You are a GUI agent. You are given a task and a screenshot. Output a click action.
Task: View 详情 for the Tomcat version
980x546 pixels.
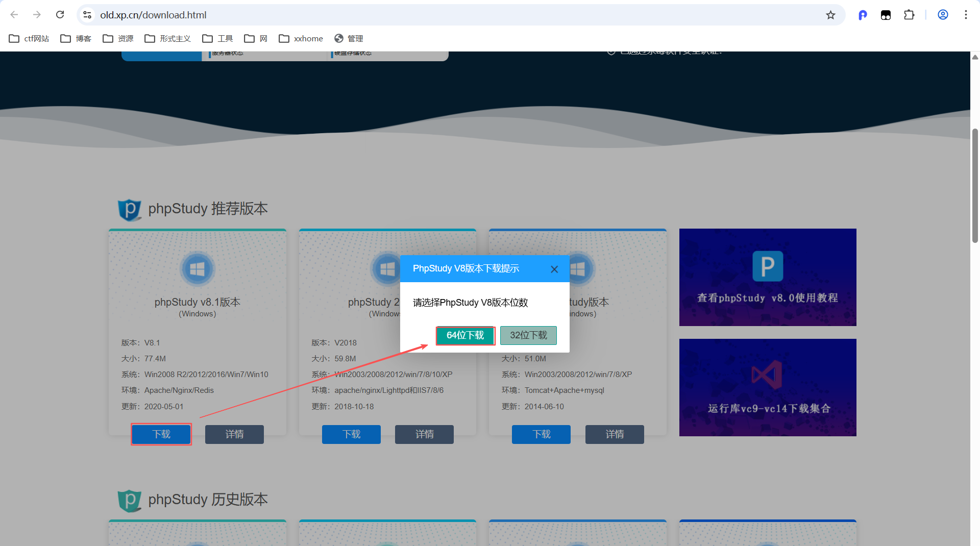(x=615, y=434)
